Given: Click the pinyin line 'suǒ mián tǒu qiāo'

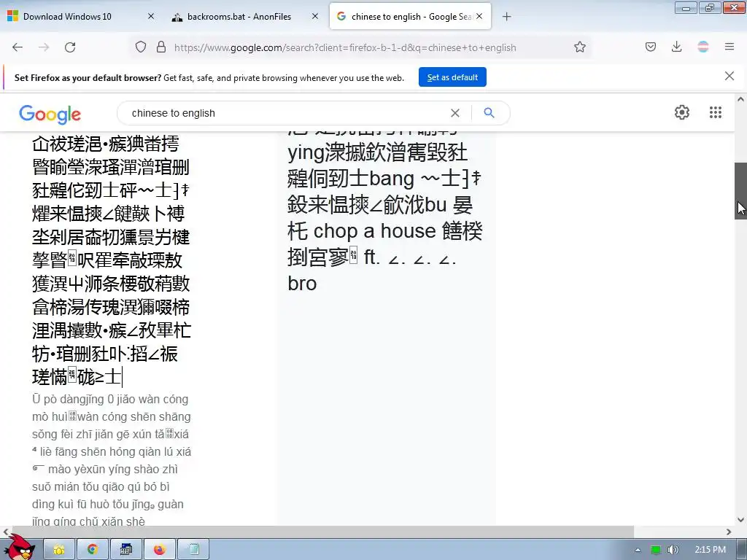Looking at the screenshot, I should pos(101,486).
